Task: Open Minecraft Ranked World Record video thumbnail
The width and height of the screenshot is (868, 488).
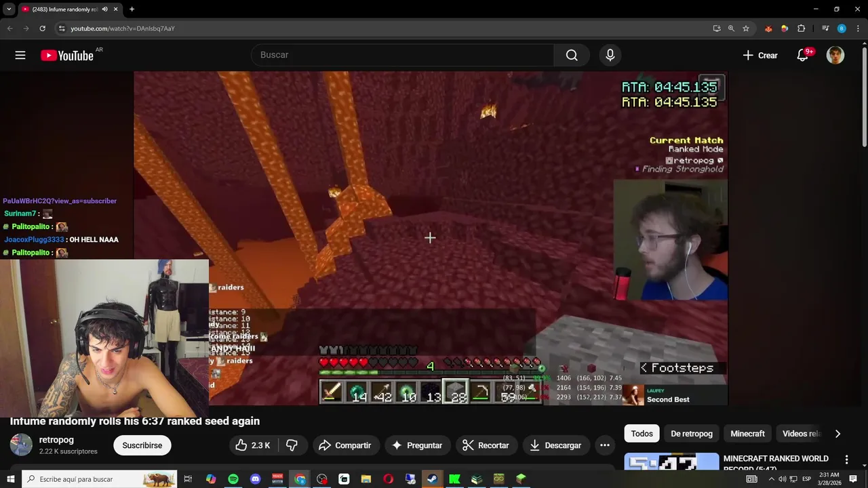Action: pos(671,461)
